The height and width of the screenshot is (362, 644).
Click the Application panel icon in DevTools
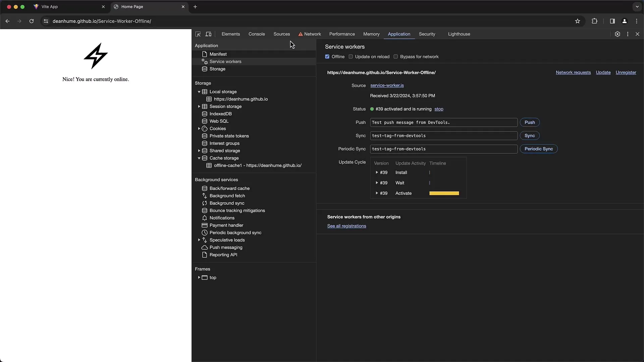(398, 34)
